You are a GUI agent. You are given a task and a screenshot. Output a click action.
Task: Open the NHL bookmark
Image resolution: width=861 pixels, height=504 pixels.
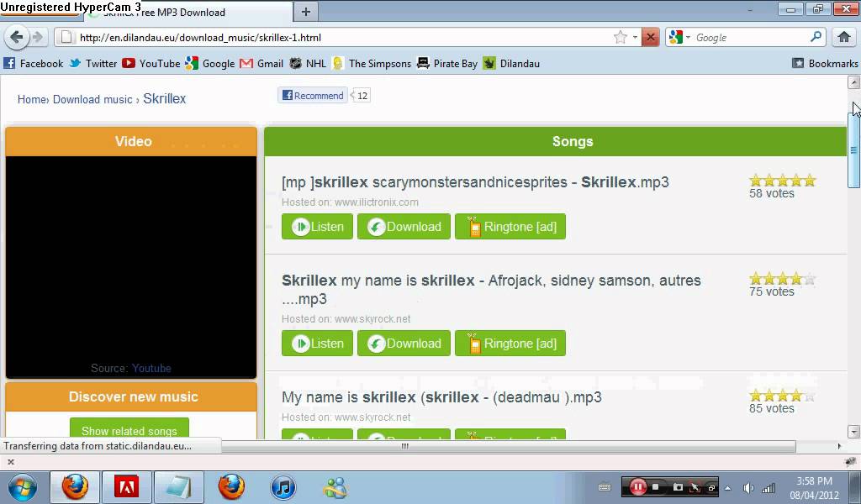point(308,64)
